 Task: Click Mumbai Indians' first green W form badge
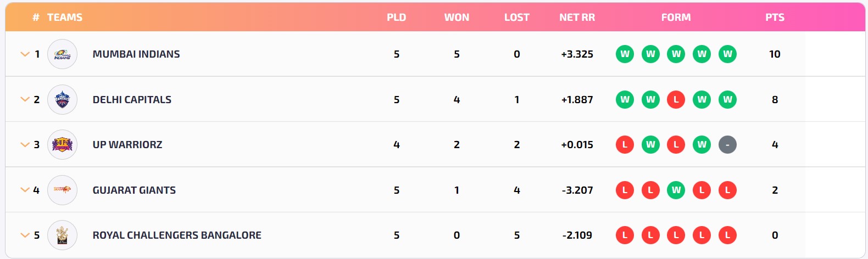point(625,54)
